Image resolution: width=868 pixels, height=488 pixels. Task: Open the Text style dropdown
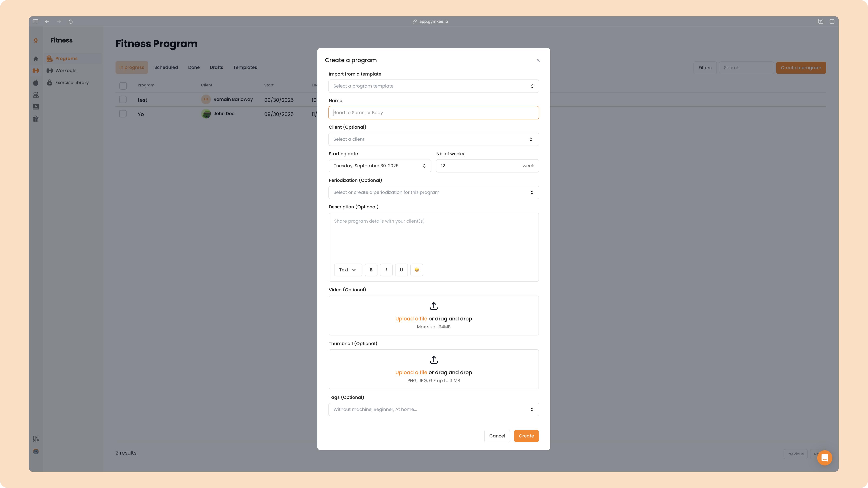coord(348,270)
